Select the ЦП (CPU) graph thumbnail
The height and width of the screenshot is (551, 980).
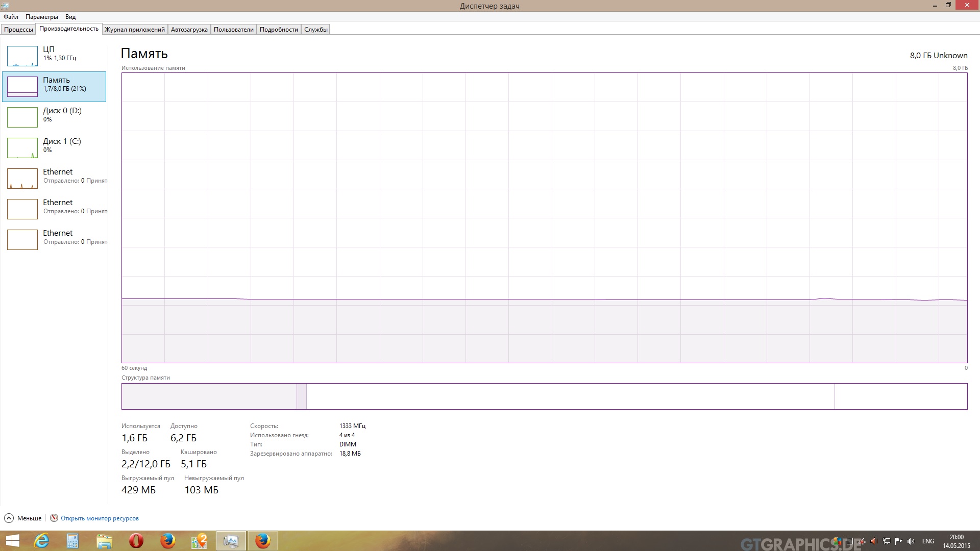(x=22, y=56)
